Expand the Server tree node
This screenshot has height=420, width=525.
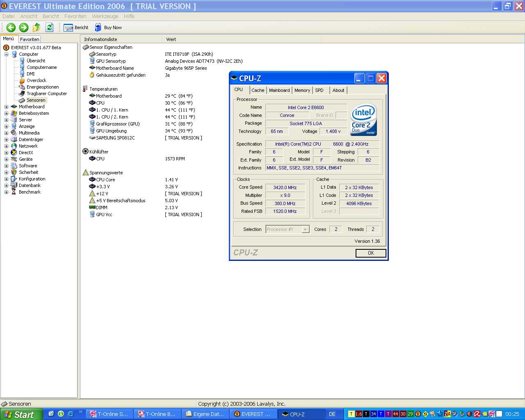[x=6, y=120]
